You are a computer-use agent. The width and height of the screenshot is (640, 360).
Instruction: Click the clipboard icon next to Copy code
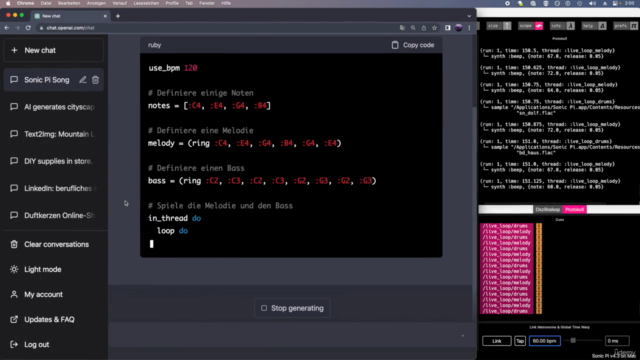click(395, 45)
